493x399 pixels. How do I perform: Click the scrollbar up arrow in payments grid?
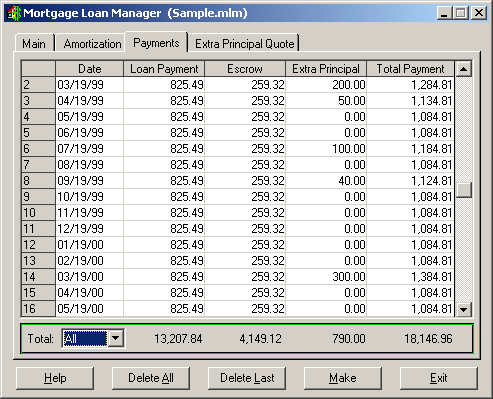coord(463,69)
